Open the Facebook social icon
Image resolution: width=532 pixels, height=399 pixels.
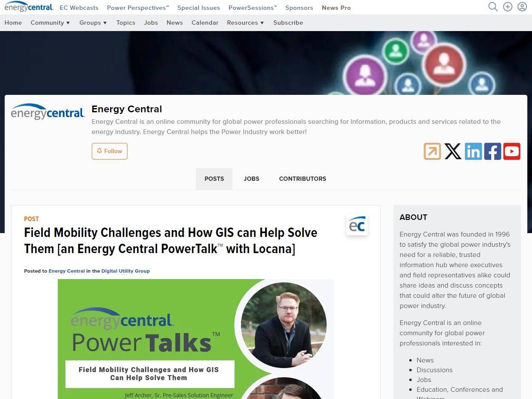pyautogui.click(x=492, y=151)
